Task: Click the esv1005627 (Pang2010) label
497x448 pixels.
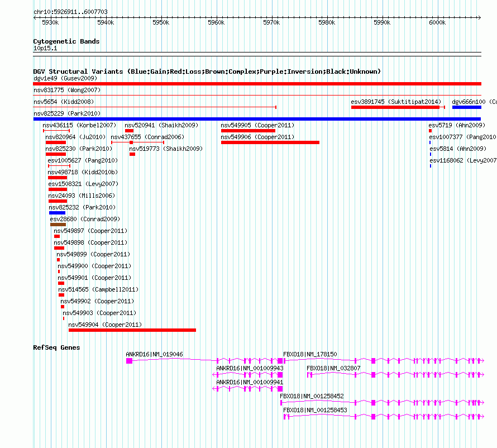Action: (x=83, y=160)
